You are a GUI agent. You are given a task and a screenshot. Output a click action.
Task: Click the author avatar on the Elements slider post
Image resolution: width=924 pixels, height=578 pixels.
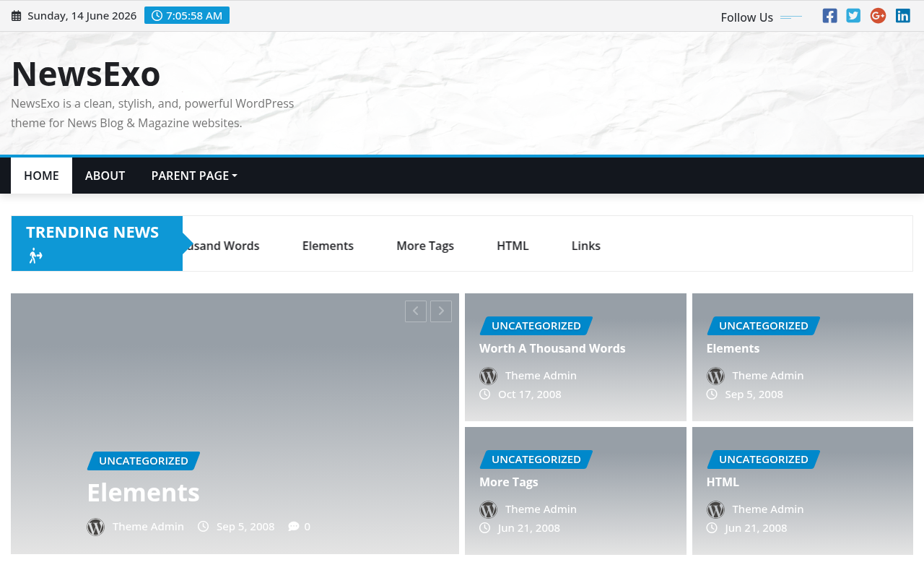[x=96, y=527]
